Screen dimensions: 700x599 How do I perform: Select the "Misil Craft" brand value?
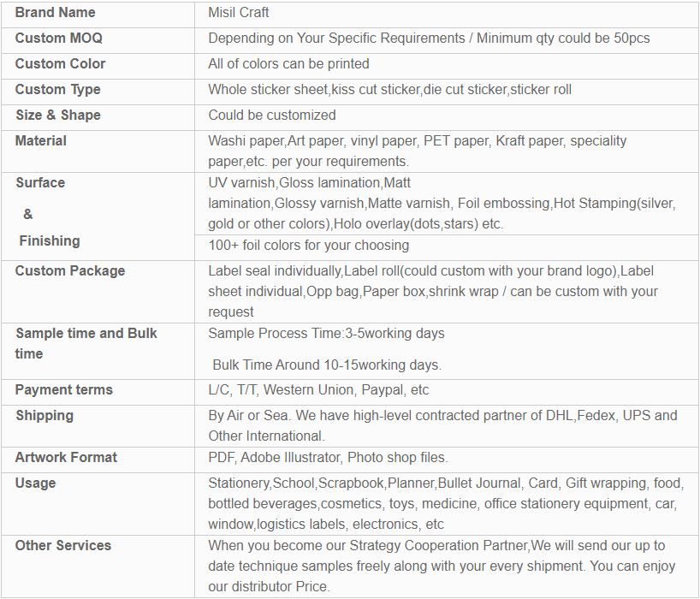pos(239,13)
